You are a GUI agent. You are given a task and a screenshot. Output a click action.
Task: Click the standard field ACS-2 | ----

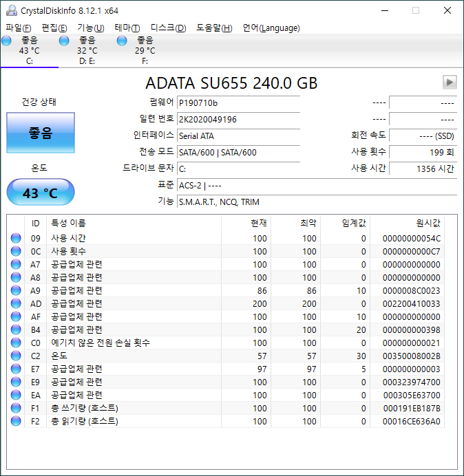317,185
